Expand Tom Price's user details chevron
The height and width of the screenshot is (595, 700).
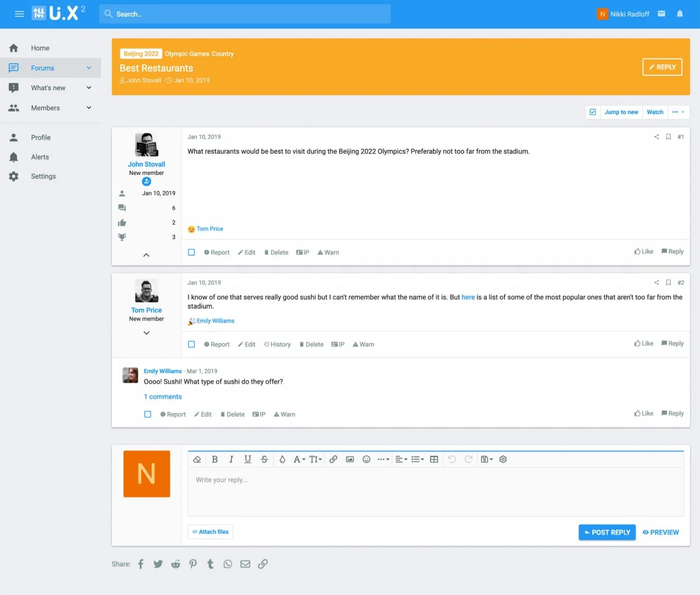point(147,332)
